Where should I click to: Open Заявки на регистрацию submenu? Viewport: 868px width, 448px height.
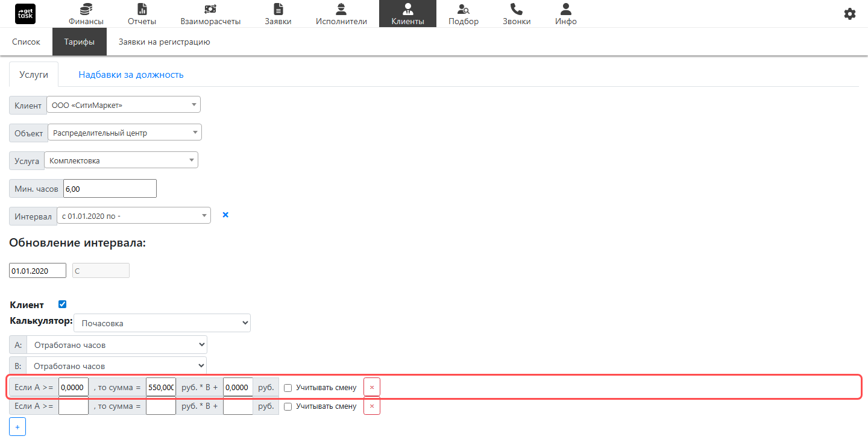(164, 42)
